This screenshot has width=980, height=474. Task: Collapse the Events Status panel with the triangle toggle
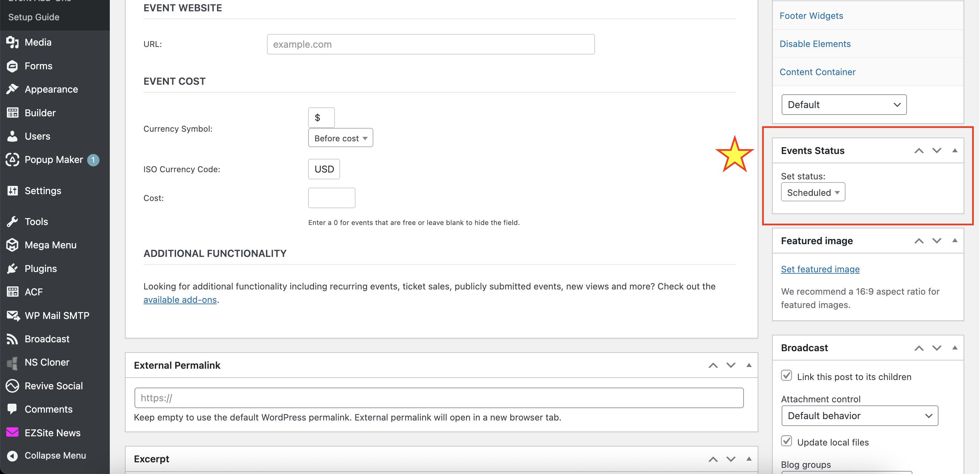click(x=955, y=151)
